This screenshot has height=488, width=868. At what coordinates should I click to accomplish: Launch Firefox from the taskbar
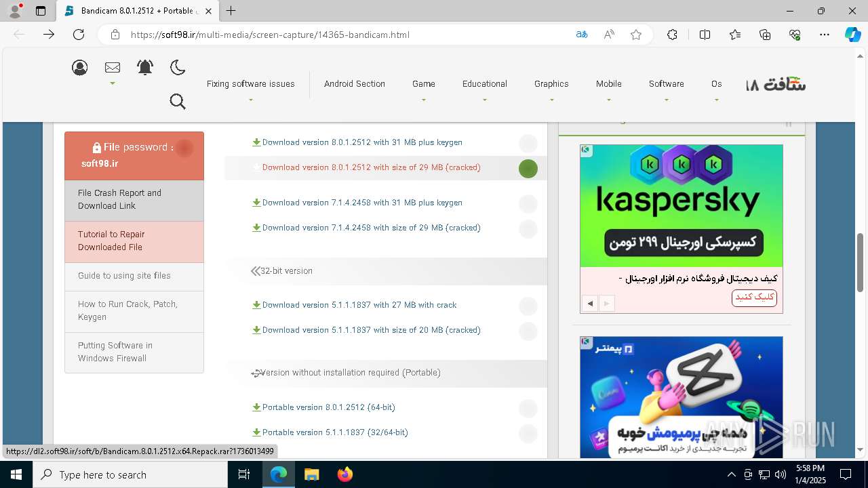(345, 474)
